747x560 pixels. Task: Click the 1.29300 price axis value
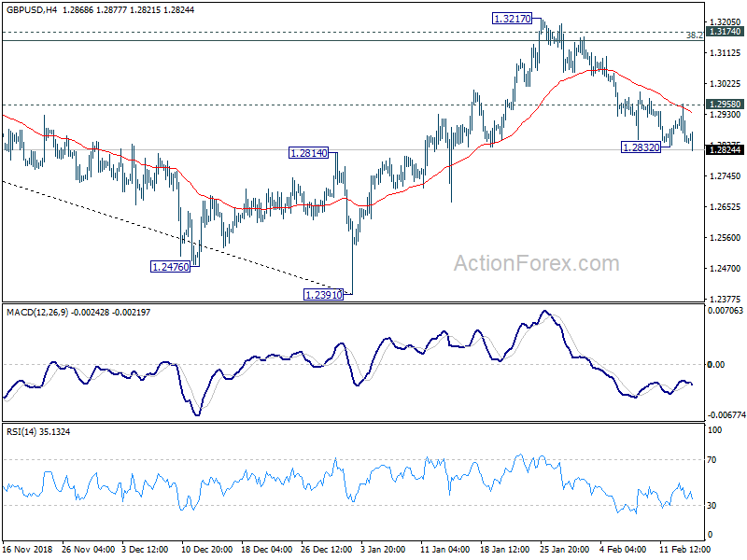[726, 115]
